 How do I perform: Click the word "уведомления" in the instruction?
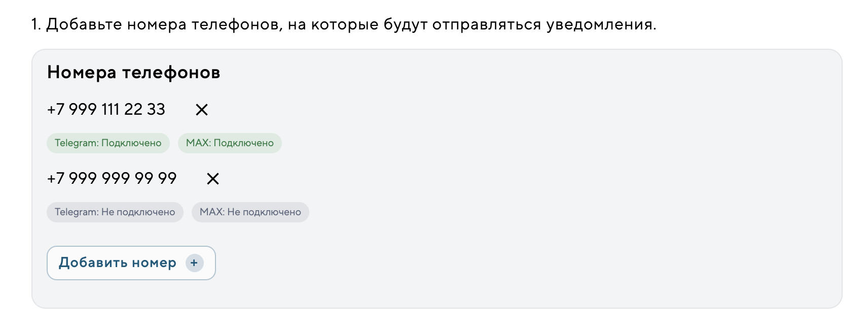pyautogui.click(x=599, y=24)
